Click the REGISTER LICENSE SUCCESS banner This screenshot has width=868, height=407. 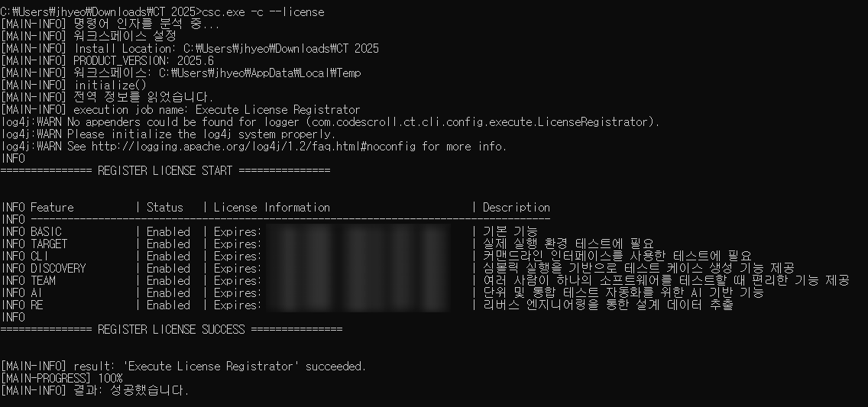click(x=171, y=330)
